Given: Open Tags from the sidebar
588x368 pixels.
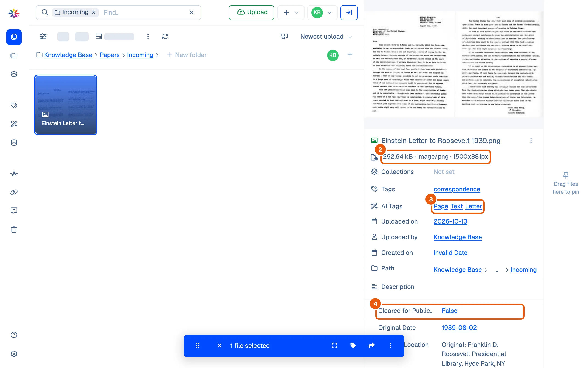Looking at the screenshot, I should (x=14, y=105).
